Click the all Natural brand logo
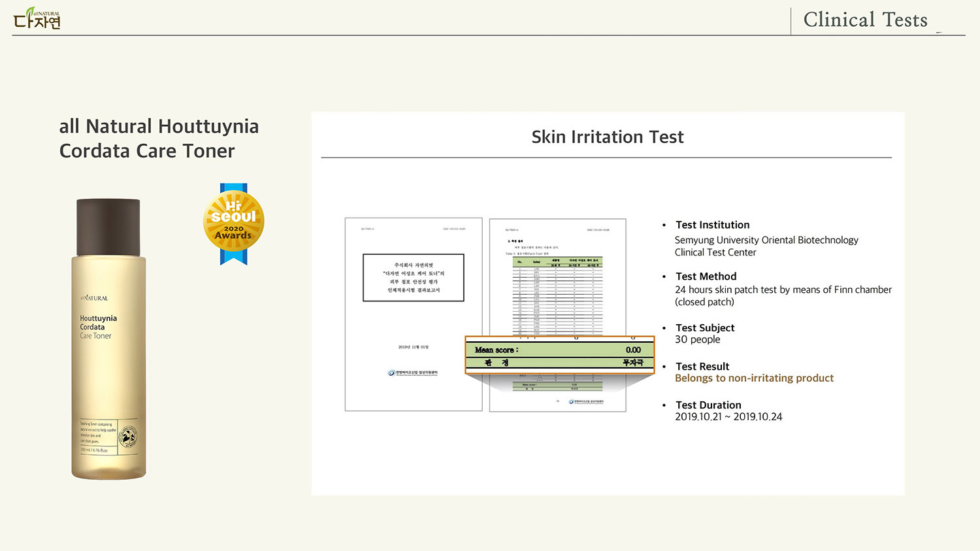Image resolution: width=980 pixels, height=551 pixels. click(x=37, y=19)
